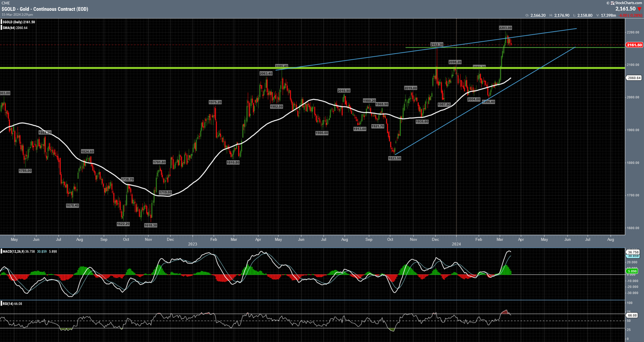The width and height of the screenshot is (644, 342).
Task: Select the SMA(64) legend entry
Action: click(x=15, y=28)
